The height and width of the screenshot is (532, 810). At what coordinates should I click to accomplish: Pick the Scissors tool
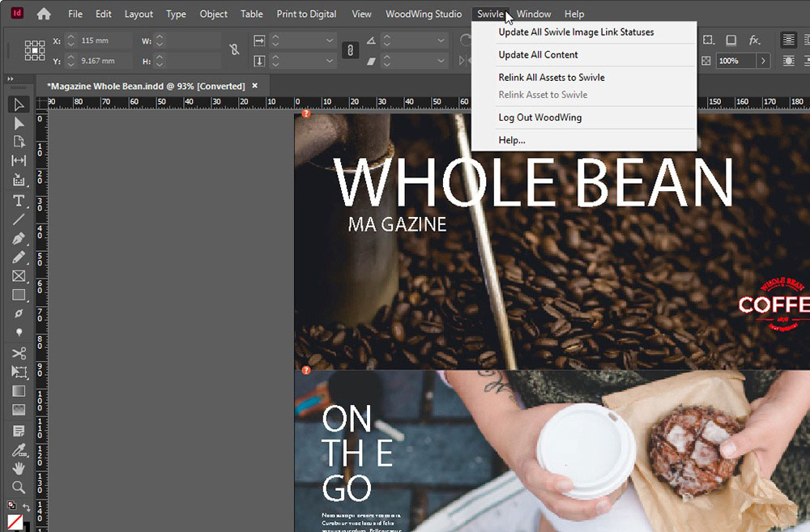(18, 353)
